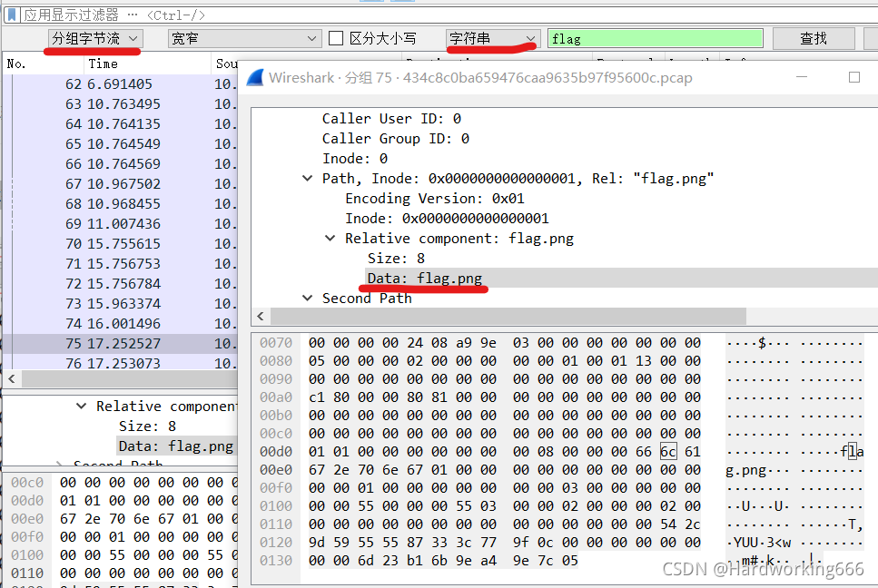
Task: Select packet 72 at 15.756784
Action: tap(120, 284)
